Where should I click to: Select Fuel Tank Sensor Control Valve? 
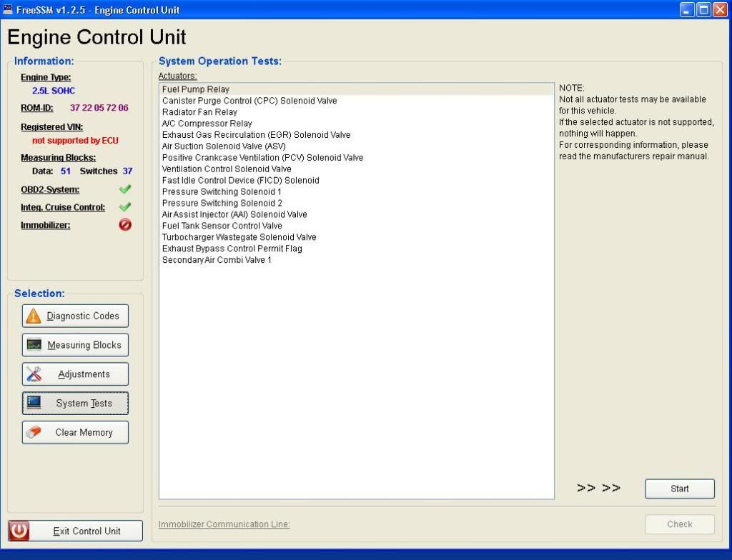(x=357, y=226)
